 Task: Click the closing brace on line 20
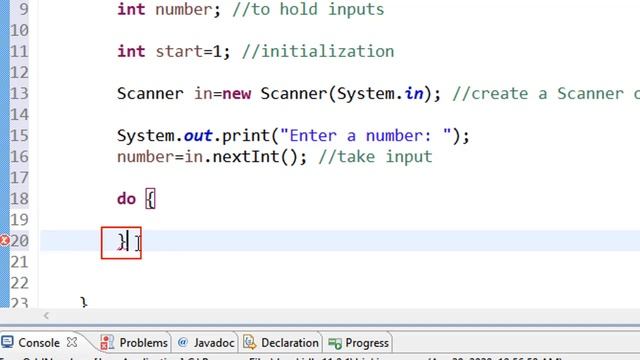(122, 242)
